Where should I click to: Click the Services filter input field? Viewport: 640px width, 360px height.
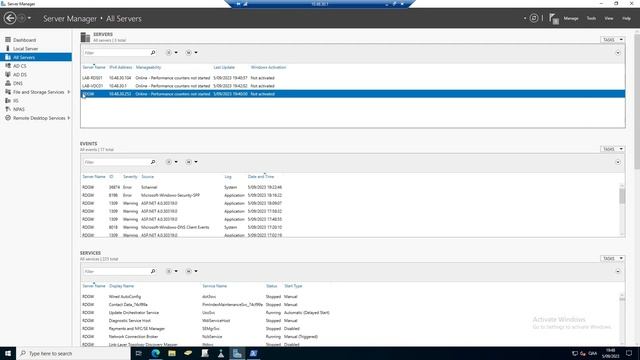click(115, 271)
